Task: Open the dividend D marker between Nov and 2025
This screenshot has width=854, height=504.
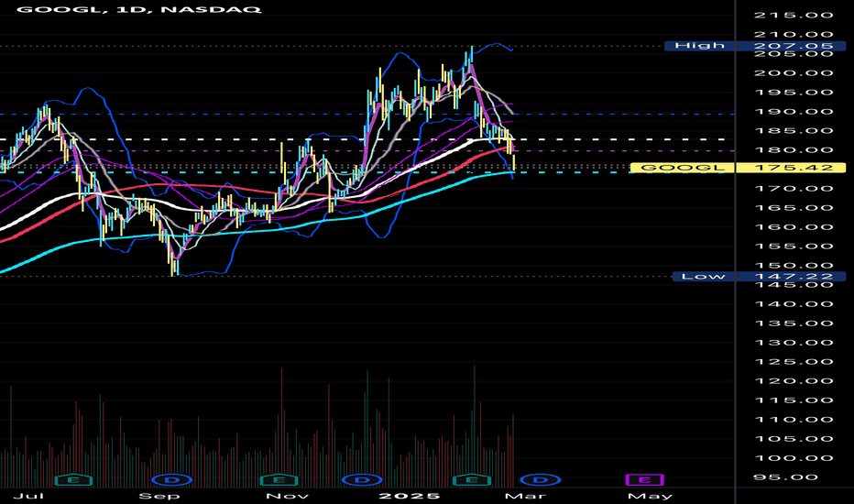Action: pyautogui.click(x=362, y=480)
